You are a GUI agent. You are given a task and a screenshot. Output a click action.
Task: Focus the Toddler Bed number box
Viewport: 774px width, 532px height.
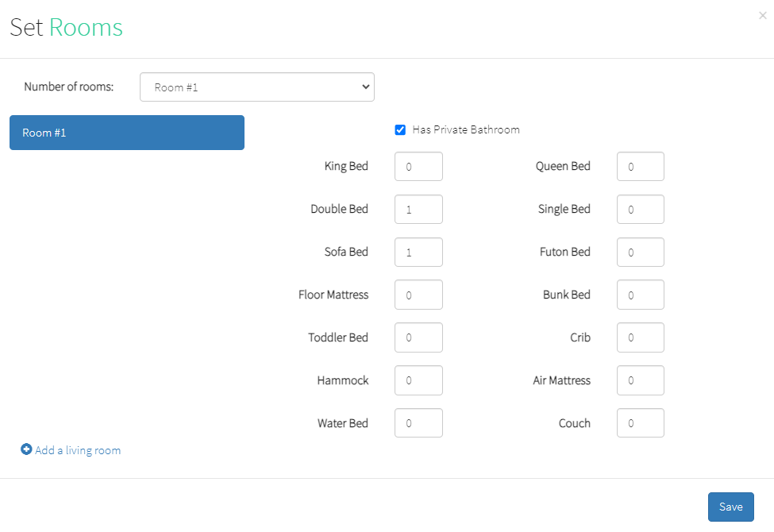pyautogui.click(x=418, y=338)
